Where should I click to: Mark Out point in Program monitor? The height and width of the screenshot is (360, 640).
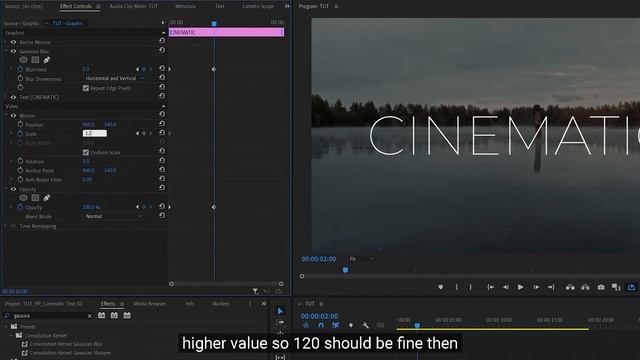click(471, 287)
